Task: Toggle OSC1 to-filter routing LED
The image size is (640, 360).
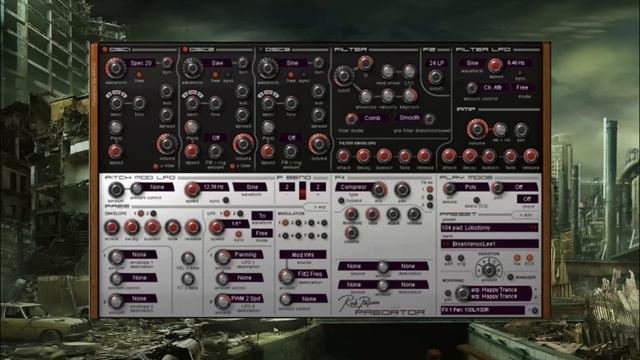Action: pyautogui.click(x=155, y=166)
